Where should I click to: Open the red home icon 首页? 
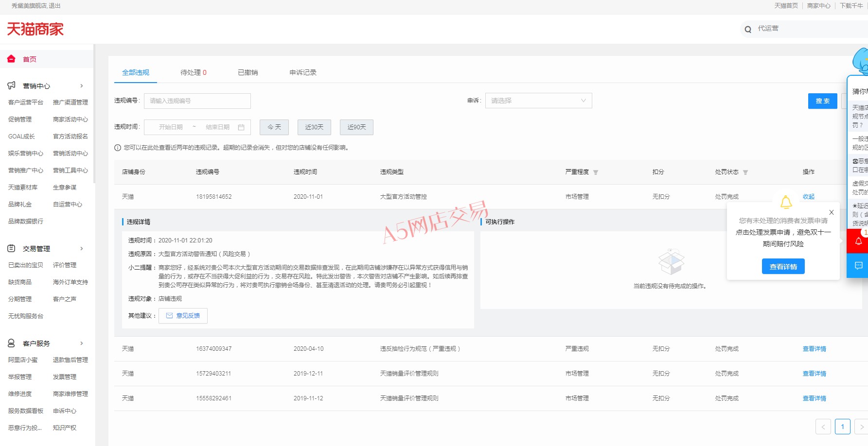11,59
